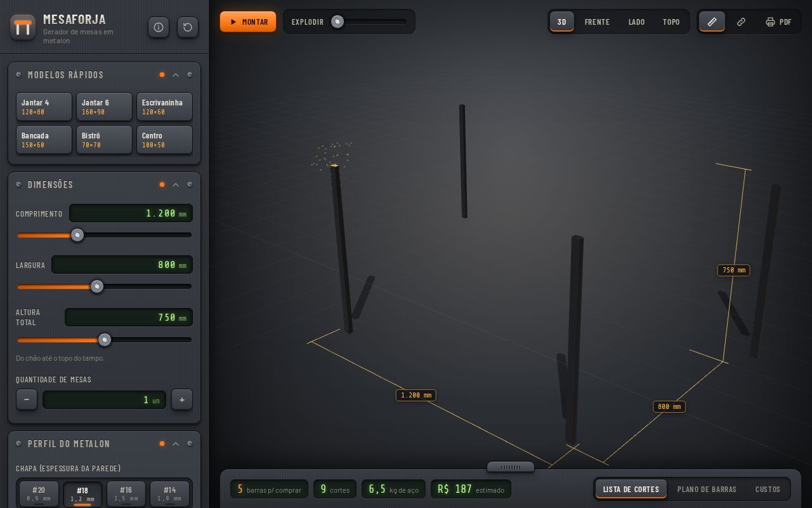Apply the Centro 100×50 preset

(x=164, y=140)
